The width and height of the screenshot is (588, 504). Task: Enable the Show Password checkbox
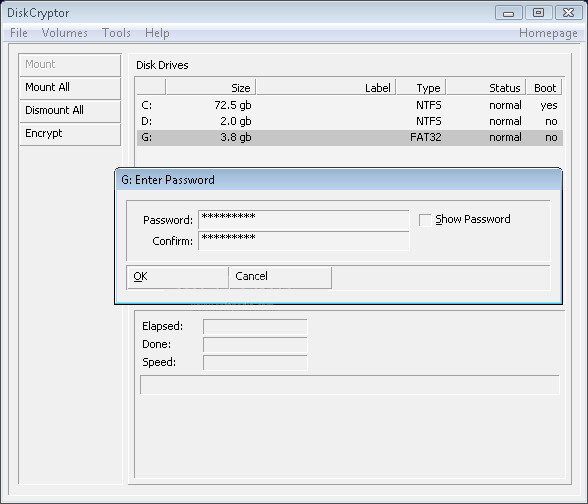[425, 219]
